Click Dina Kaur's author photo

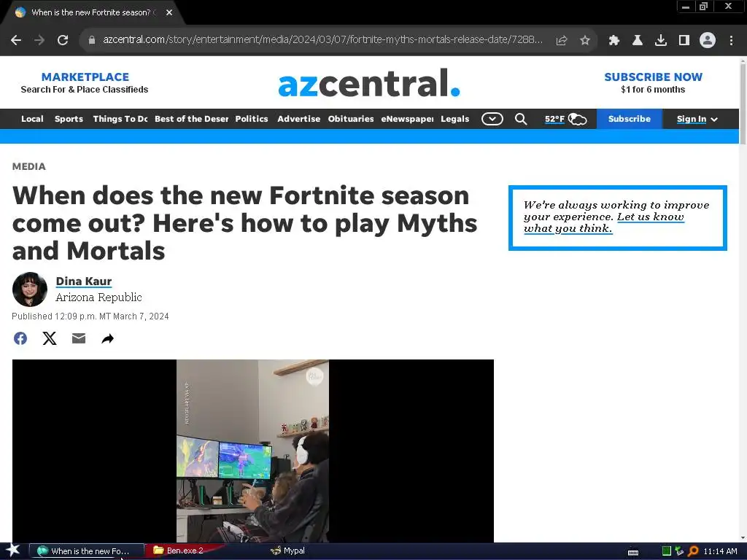pyautogui.click(x=29, y=289)
